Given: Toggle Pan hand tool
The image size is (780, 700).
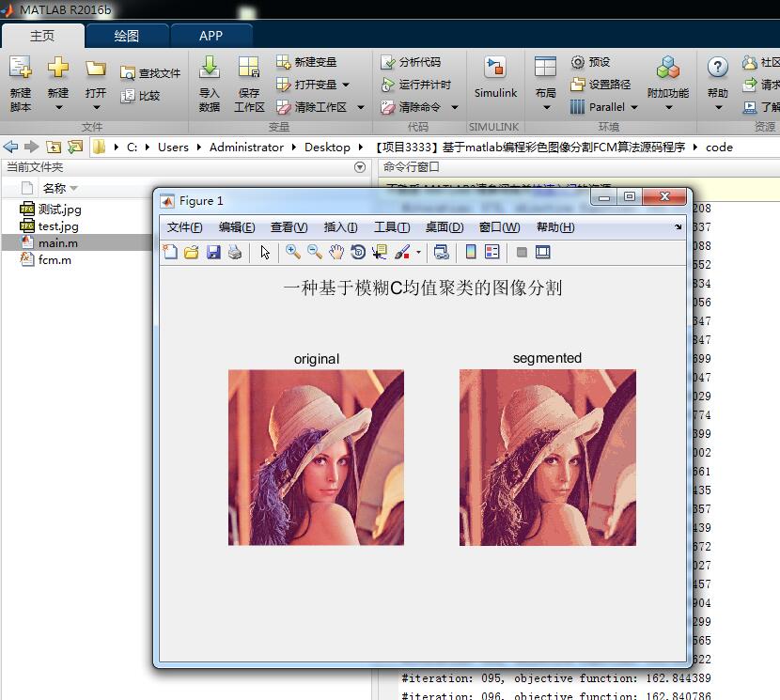Looking at the screenshot, I should pos(336,252).
